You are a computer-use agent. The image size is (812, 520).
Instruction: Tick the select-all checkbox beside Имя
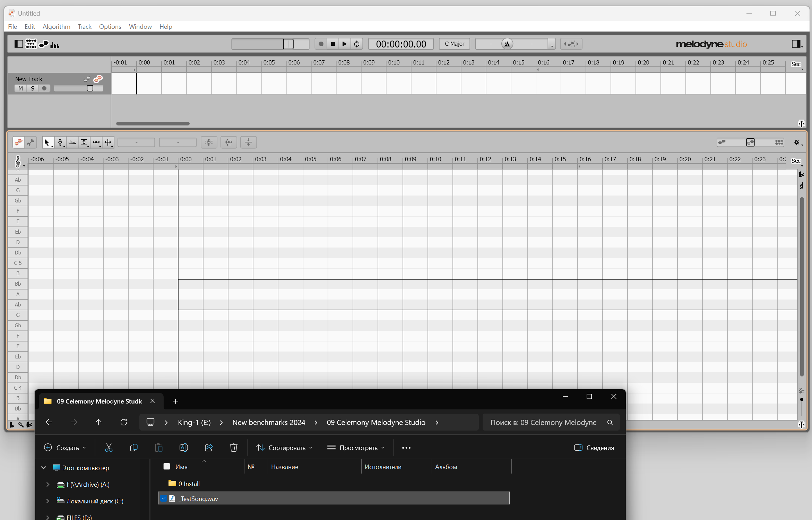click(x=167, y=466)
